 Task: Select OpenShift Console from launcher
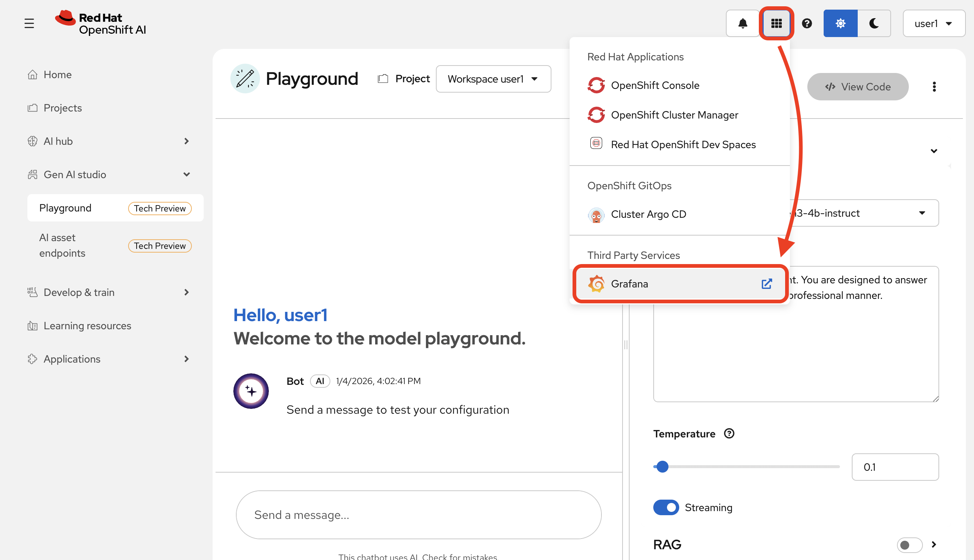click(x=680, y=86)
